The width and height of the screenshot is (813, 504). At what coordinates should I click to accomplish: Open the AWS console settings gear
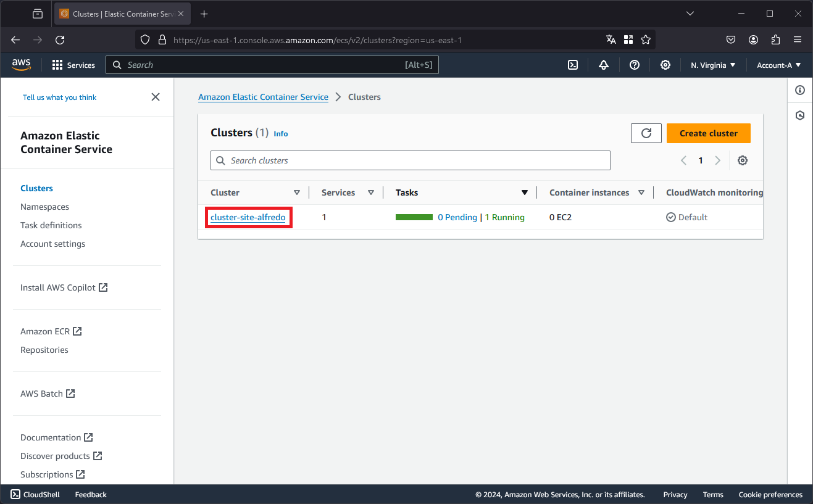[x=665, y=65]
